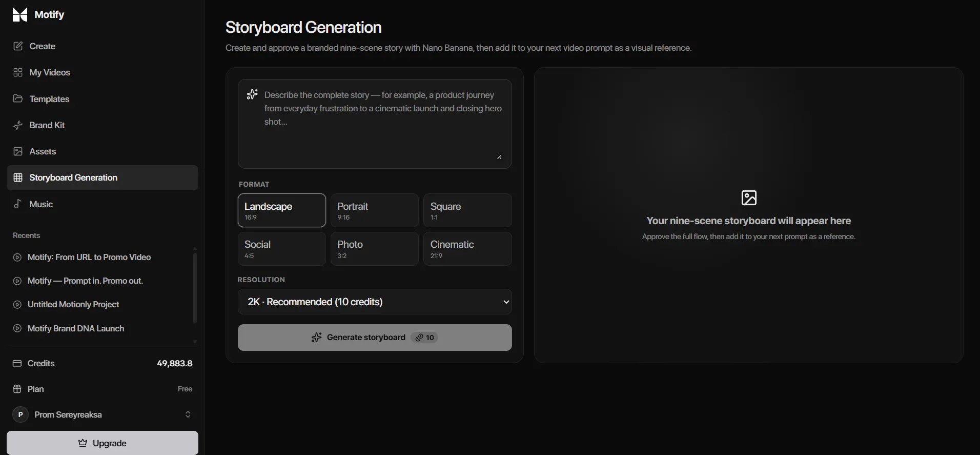Click the Upgrade button
The height and width of the screenshot is (455, 980).
pos(103,443)
